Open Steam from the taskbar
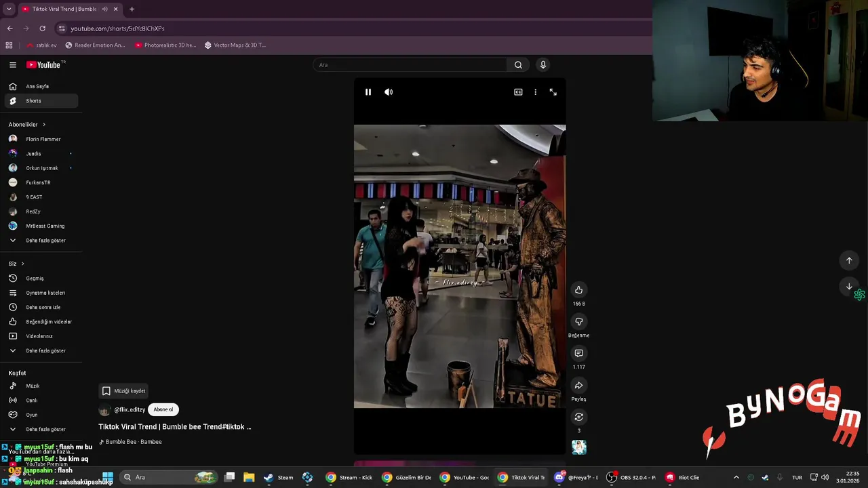 pyautogui.click(x=279, y=477)
